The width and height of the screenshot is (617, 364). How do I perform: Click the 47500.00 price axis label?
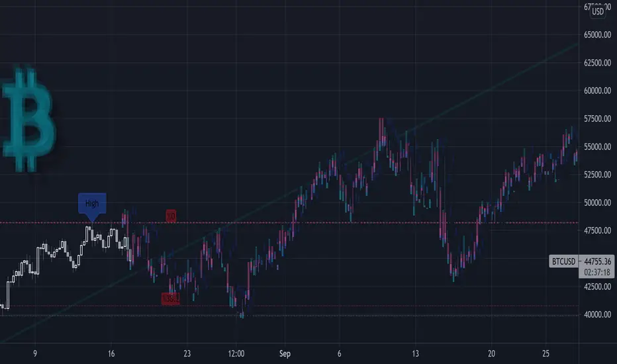597,230
